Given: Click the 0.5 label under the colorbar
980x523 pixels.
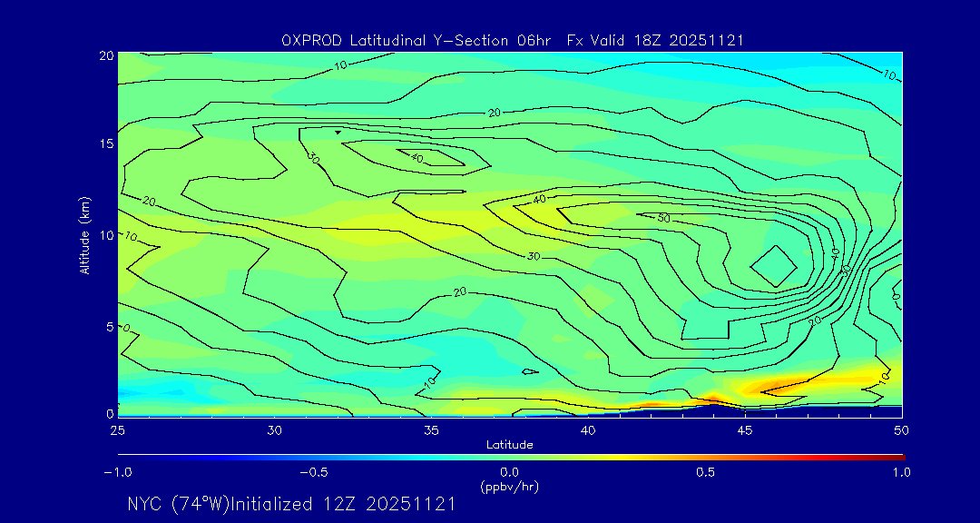Looking at the screenshot, I should [705, 472].
